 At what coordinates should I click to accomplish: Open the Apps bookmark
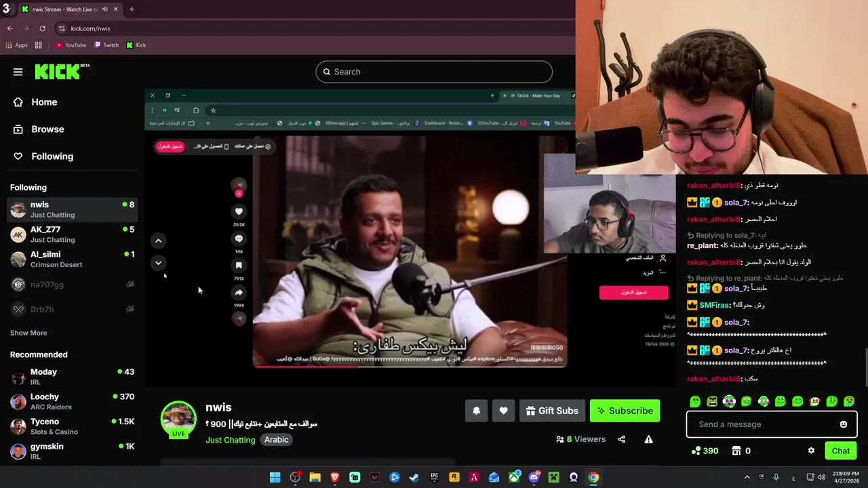click(x=17, y=45)
